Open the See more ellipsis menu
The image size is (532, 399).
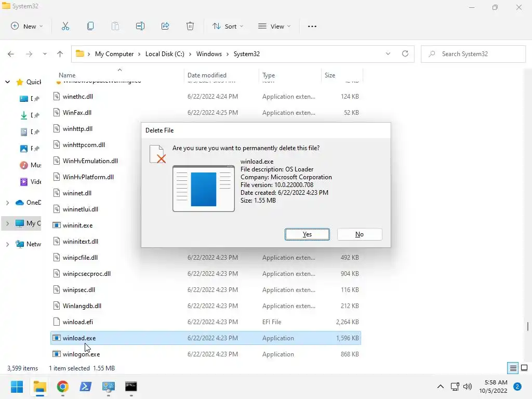click(312, 26)
